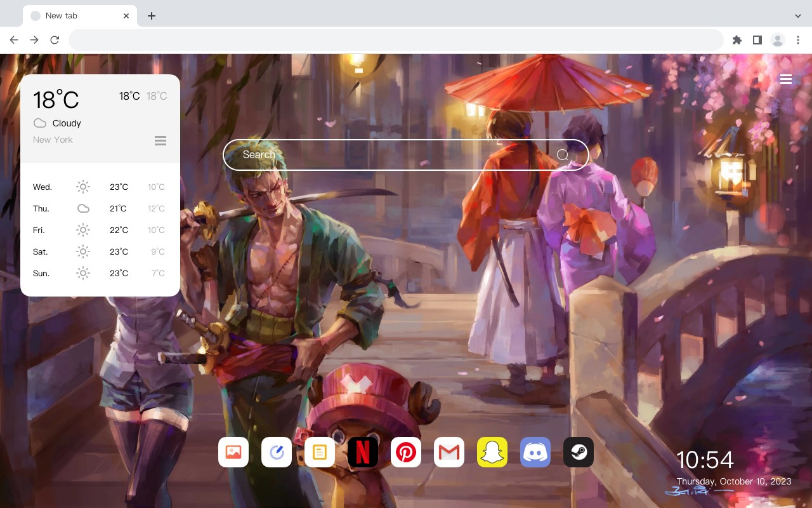The height and width of the screenshot is (508, 812).
Task: Select the Sat. forecast row
Action: pyautogui.click(x=100, y=251)
